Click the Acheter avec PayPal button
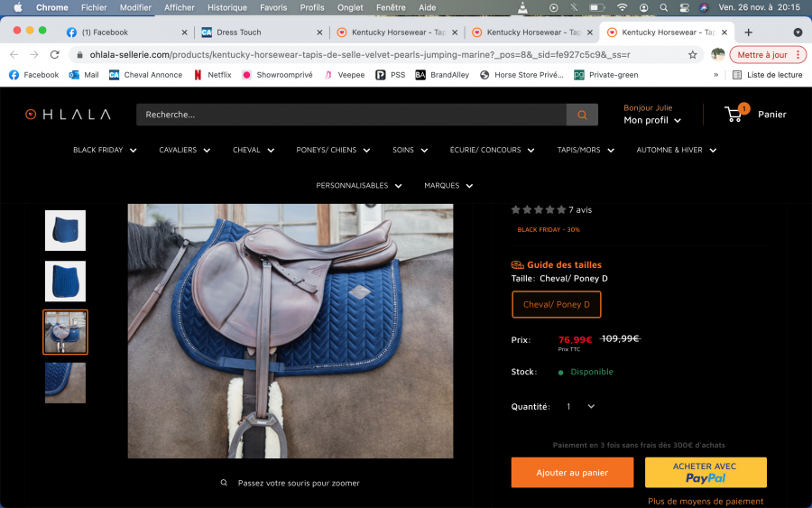 (706, 472)
